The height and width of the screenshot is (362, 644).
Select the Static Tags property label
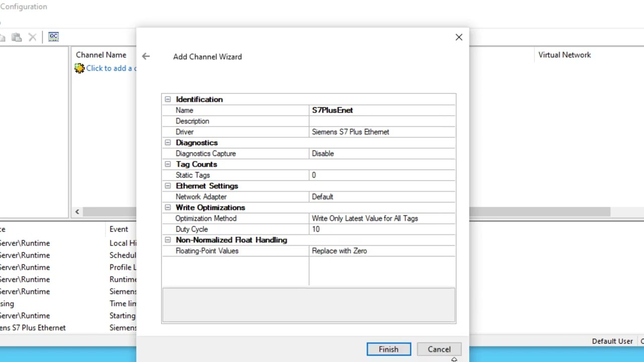point(193,175)
